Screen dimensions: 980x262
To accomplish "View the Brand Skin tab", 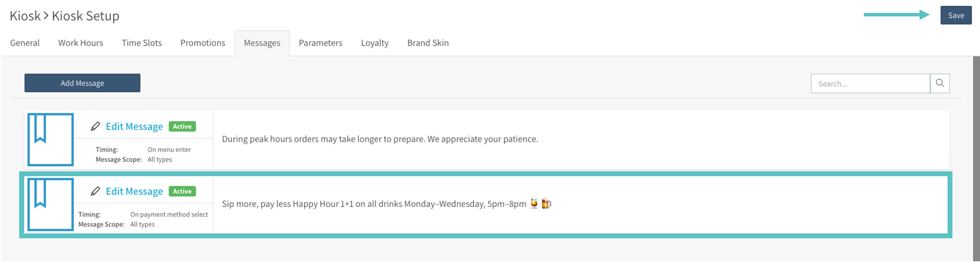I will [428, 43].
